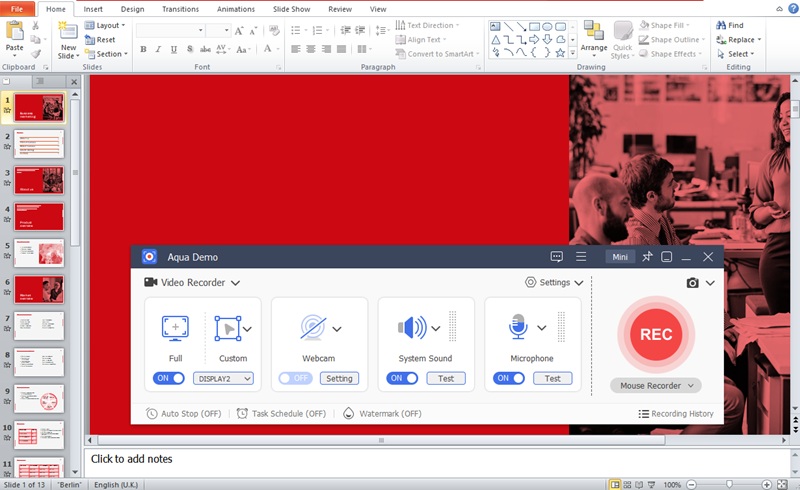Open the File tab

[17, 9]
